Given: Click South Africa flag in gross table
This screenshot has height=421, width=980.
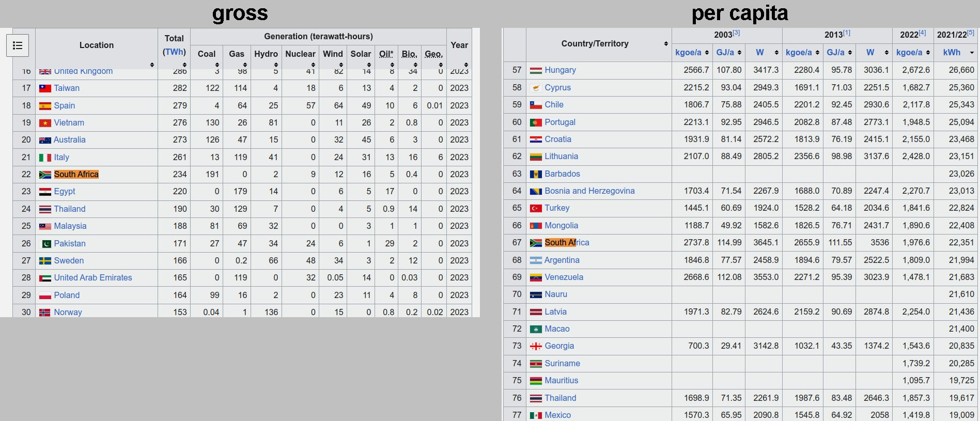Looking at the screenshot, I should click(45, 175).
